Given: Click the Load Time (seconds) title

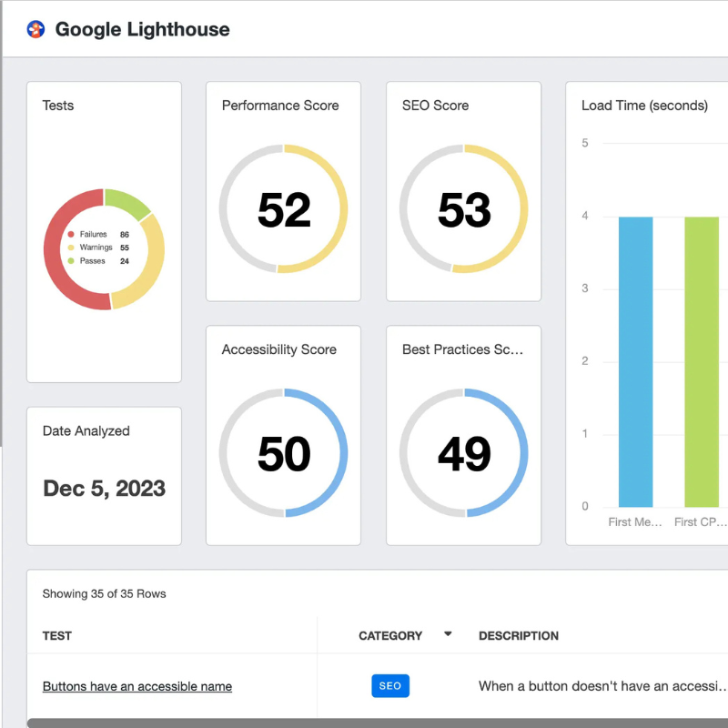Looking at the screenshot, I should 644,106.
